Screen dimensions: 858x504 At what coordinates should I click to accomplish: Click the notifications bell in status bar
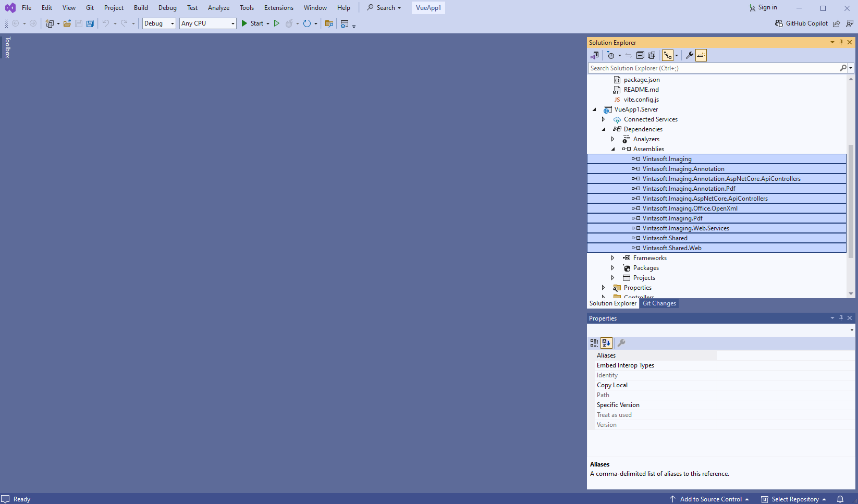pos(840,499)
